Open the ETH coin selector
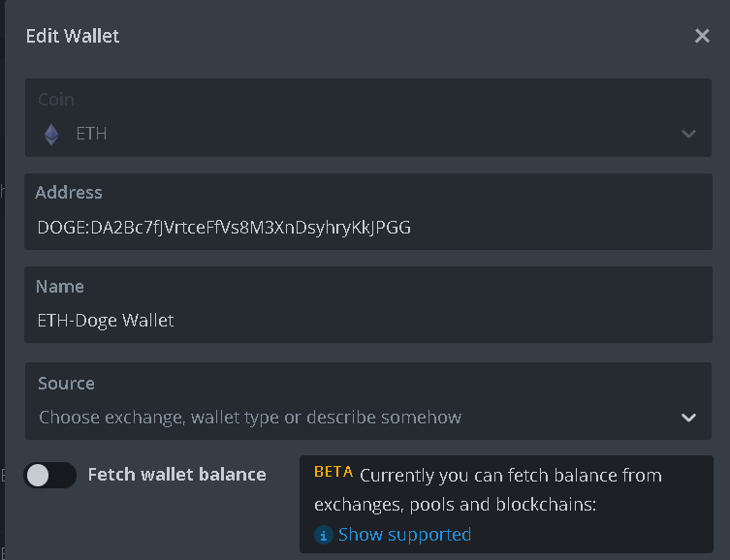This screenshot has width=730, height=560. (367, 117)
